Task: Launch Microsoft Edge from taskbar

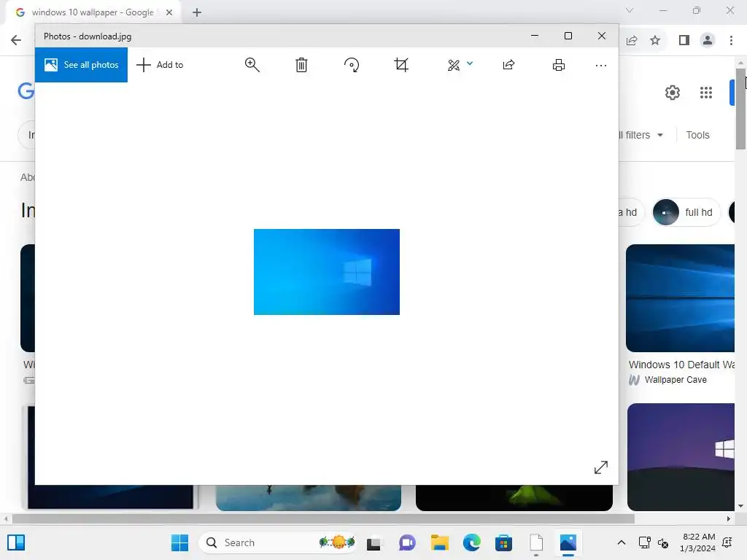Action: click(472, 542)
